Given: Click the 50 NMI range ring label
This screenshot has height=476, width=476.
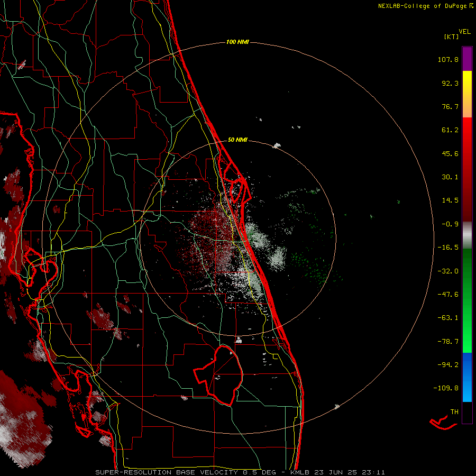Looking at the screenshot, I should point(237,140).
